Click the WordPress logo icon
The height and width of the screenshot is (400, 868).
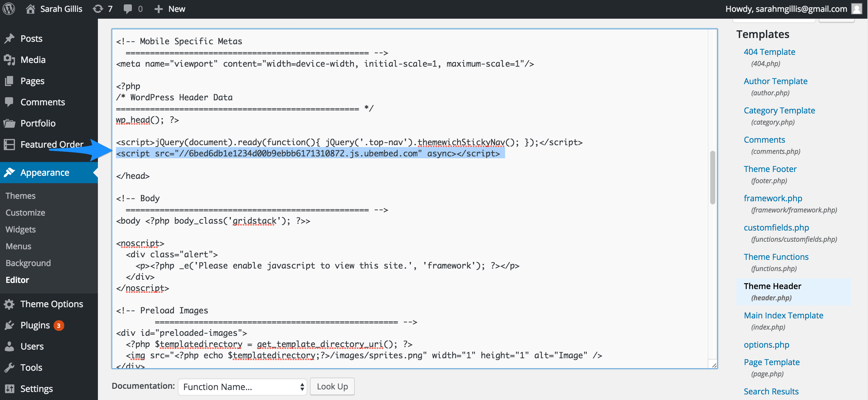pyautogui.click(x=9, y=9)
